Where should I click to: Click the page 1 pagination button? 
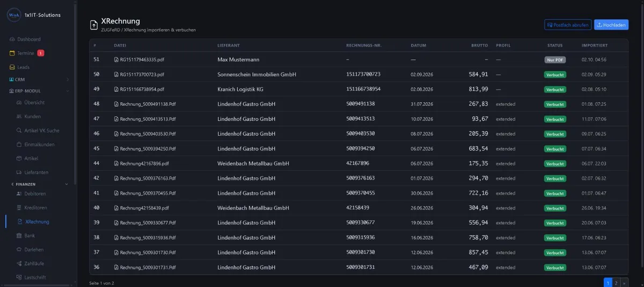(x=608, y=283)
